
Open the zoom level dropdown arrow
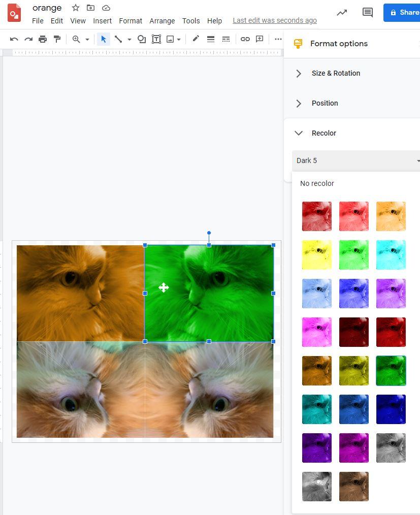[x=87, y=40]
